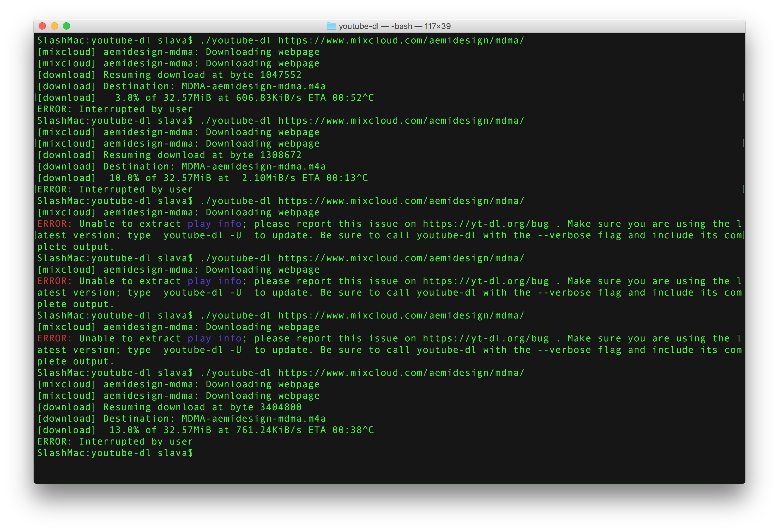Image resolution: width=779 pixels, height=532 pixels.
Task: Click the download speed 606.83KiB/s
Action: click(269, 97)
